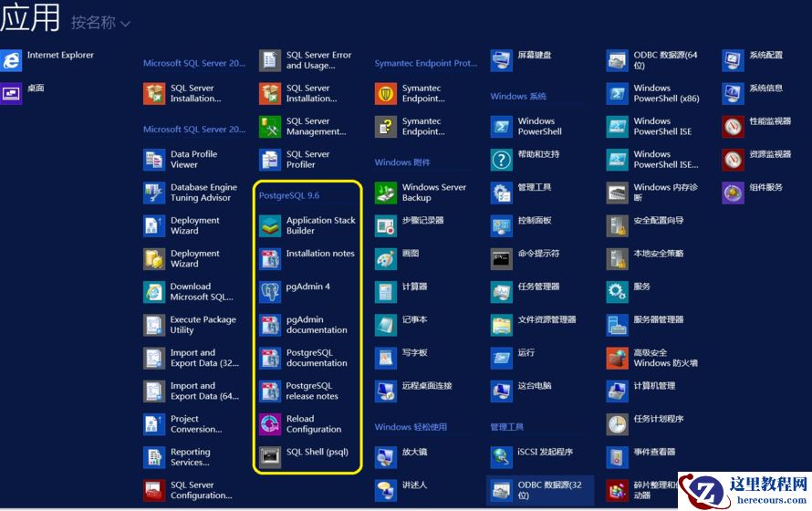The width and height of the screenshot is (812, 511).
Task: Open PostgreSQL release notes
Action: pos(299,391)
